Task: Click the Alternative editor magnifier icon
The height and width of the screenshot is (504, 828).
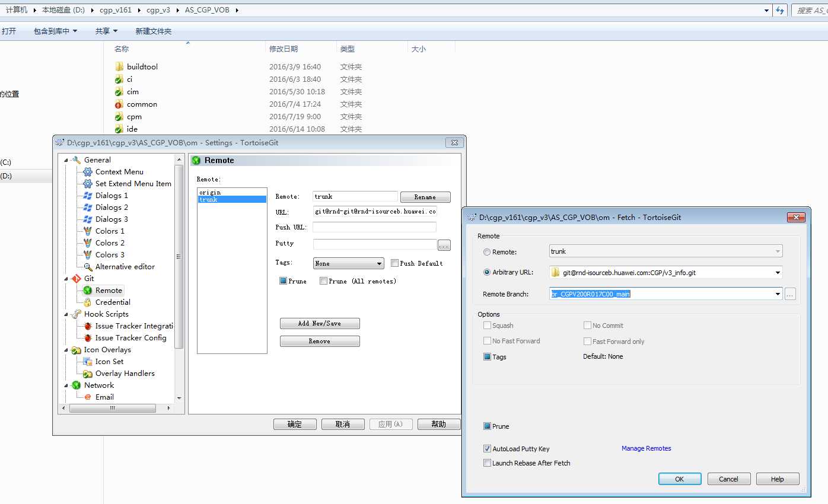Action: tap(88, 267)
